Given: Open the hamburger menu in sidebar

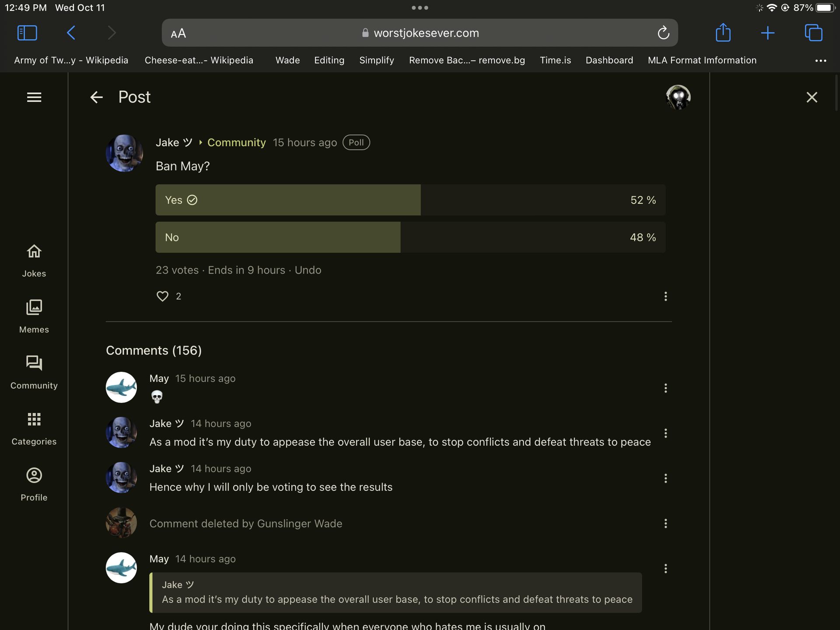Looking at the screenshot, I should coord(34,97).
